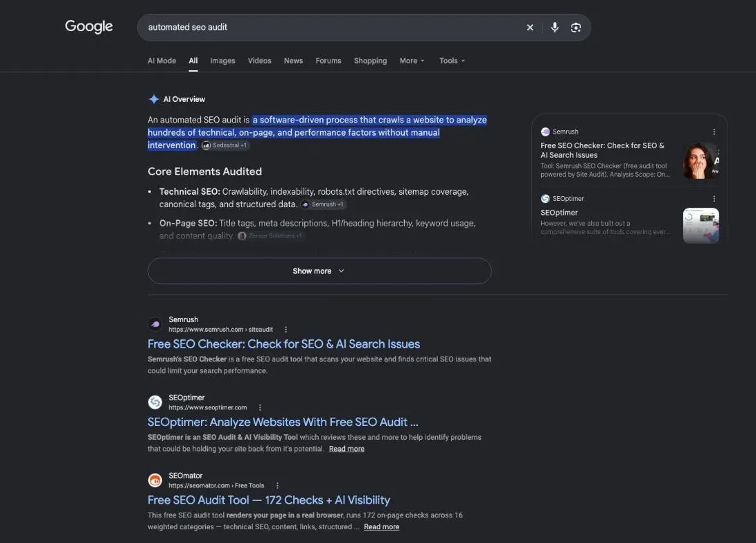Screen dimensions: 756x543
Task: Click the On-Page SEO: bullet label
Action: [188, 223]
